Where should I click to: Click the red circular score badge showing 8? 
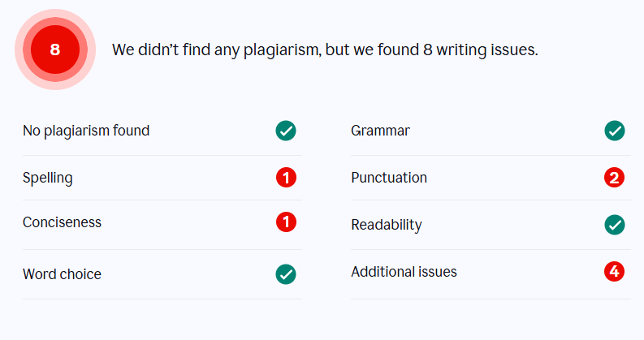pos(54,49)
